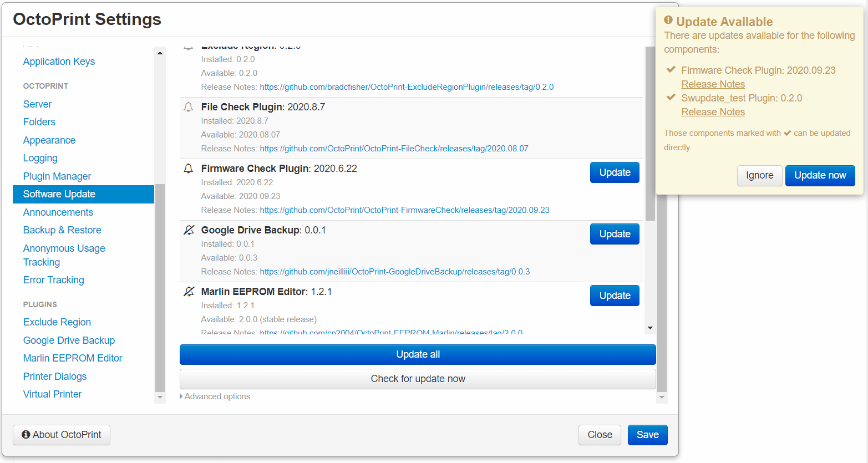Enable notifications for Marlin EEPROM Editor
This screenshot has width=868, height=463.
pos(189,292)
